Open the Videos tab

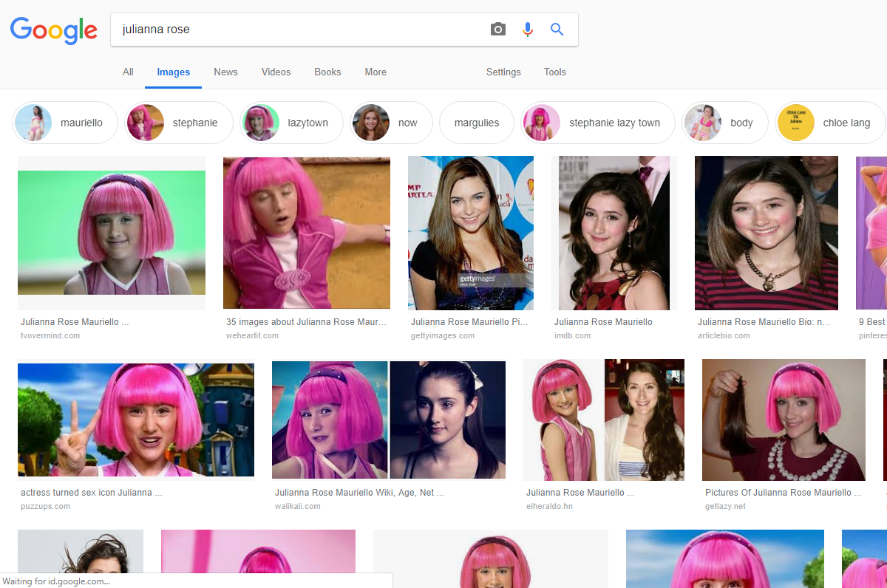pyautogui.click(x=276, y=72)
